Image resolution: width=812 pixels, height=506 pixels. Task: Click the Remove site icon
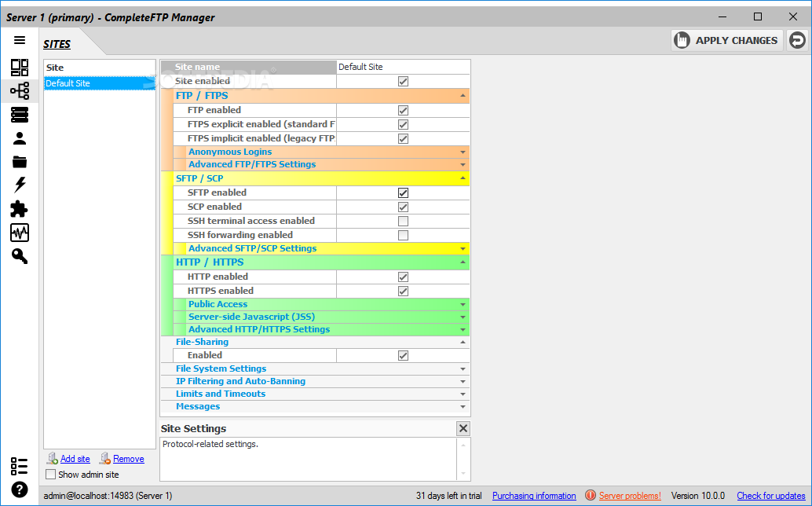pos(105,458)
